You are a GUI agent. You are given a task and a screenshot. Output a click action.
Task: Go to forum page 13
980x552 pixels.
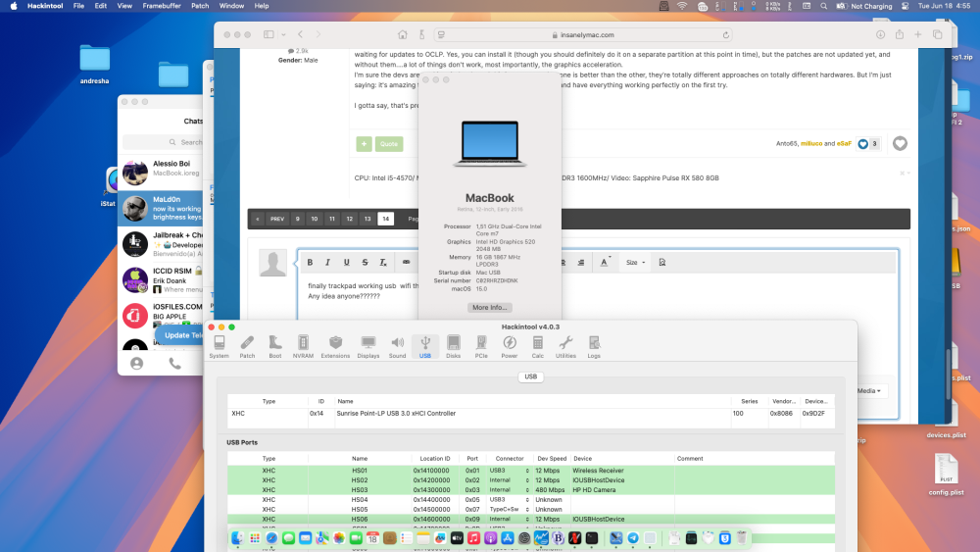pyautogui.click(x=367, y=219)
